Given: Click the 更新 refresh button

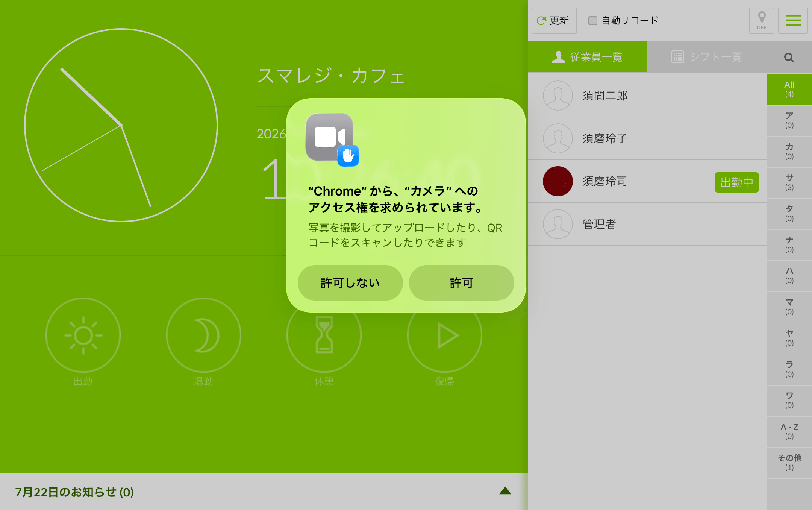Looking at the screenshot, I should click(554, 21).
